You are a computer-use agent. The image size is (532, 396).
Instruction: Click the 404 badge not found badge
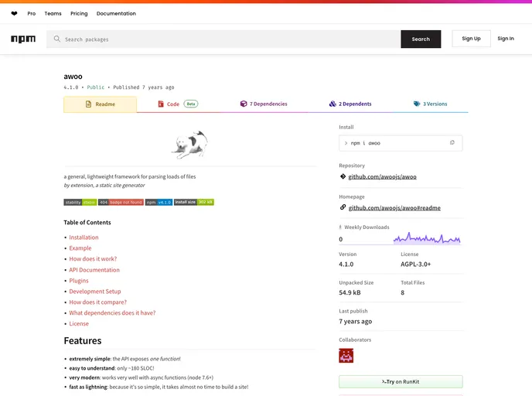click(x=121, y=202)
